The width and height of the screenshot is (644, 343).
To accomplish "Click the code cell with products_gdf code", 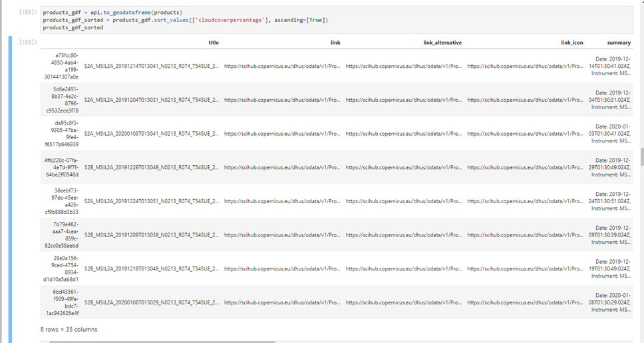I will 337,20.
